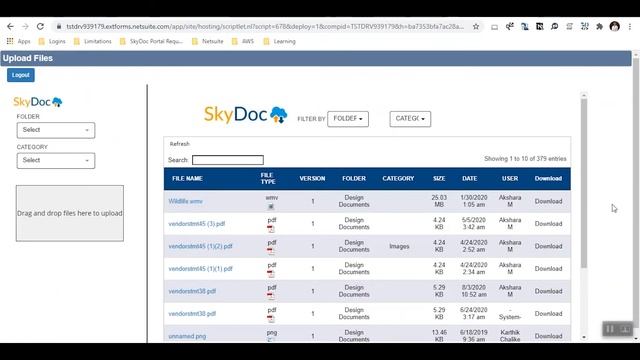Open the vendorstmt45 (1)(1).pdf file link

[200, 269]
